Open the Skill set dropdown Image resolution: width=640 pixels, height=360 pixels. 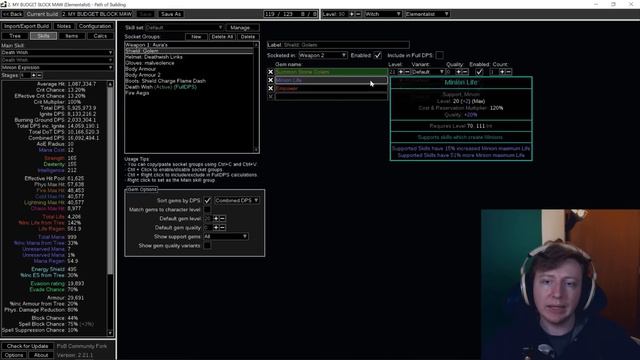pos(184,28)
